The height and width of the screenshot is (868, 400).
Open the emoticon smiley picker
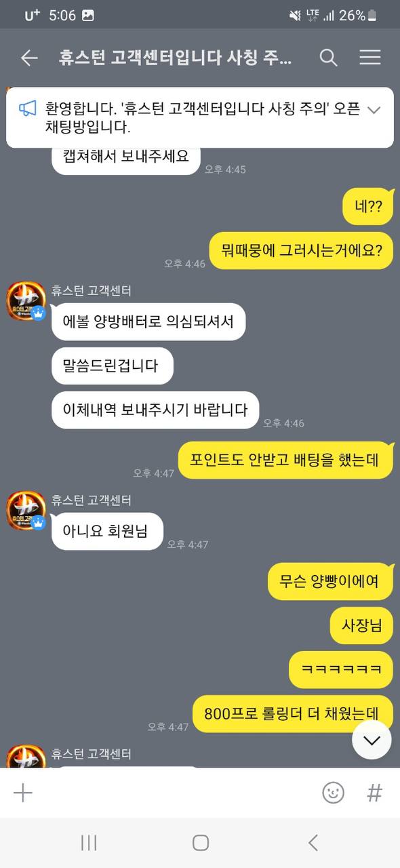pos(333,793)
